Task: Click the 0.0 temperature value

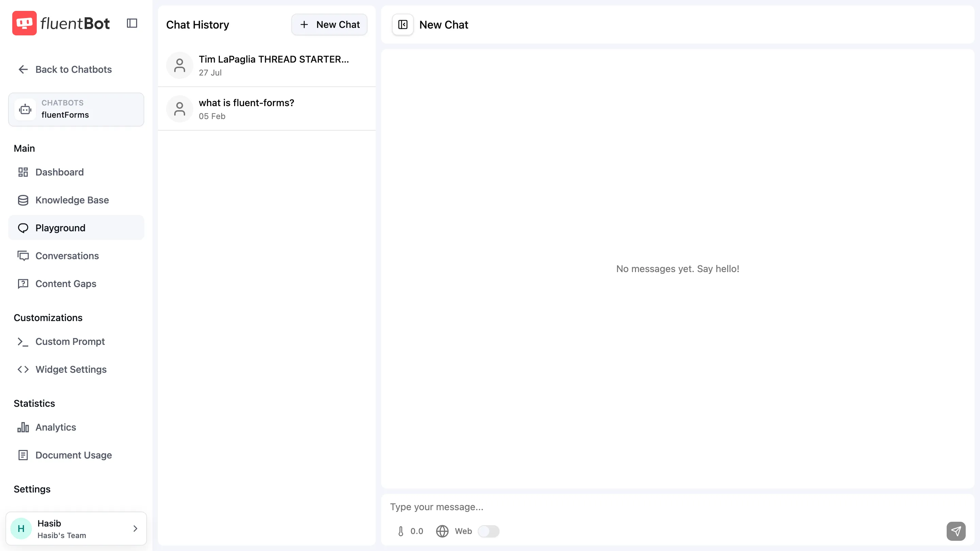Action: (416, 531)
